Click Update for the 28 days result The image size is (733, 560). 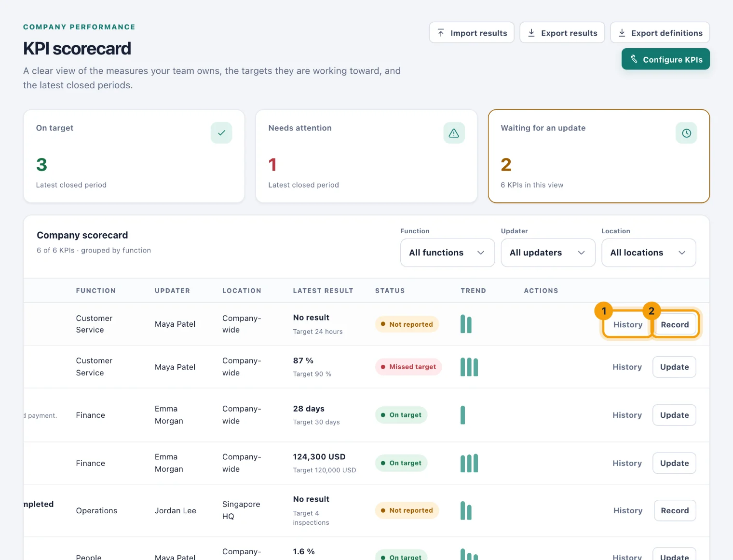click(x=674, y=415)
